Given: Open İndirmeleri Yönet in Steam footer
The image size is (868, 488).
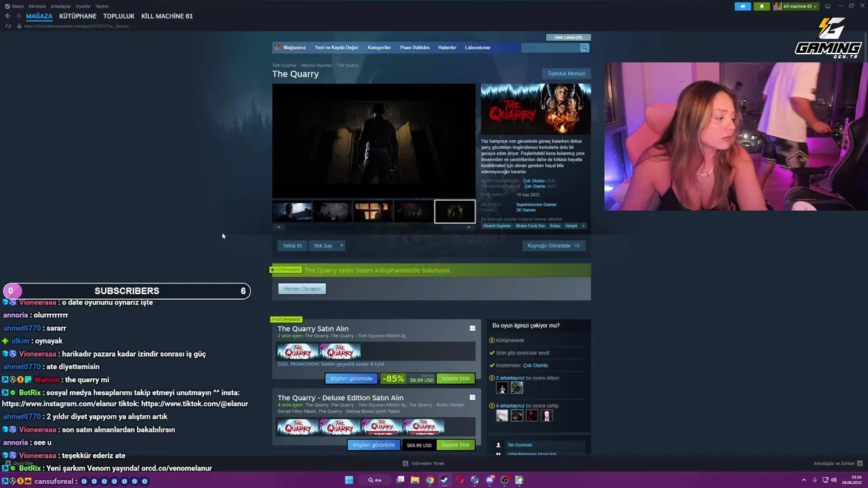Looking at the screenshot, I should (424, 464).
